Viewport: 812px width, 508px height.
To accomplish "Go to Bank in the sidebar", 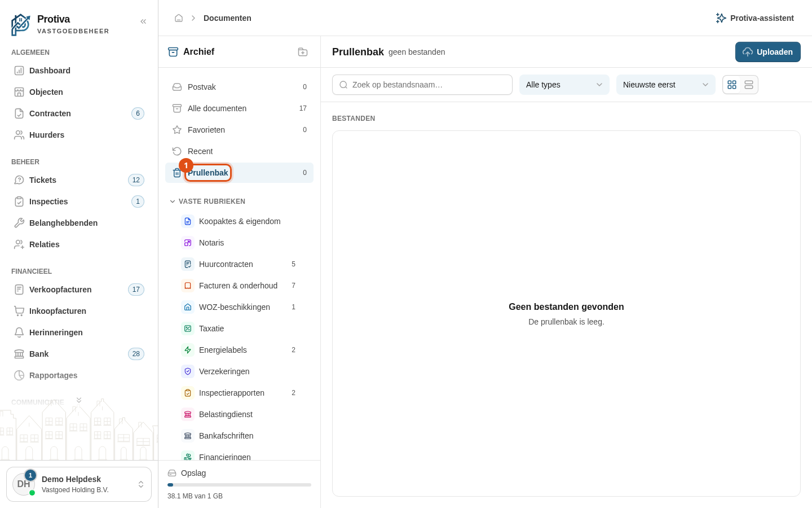I will pyautogui.click(x=79, y=354).
